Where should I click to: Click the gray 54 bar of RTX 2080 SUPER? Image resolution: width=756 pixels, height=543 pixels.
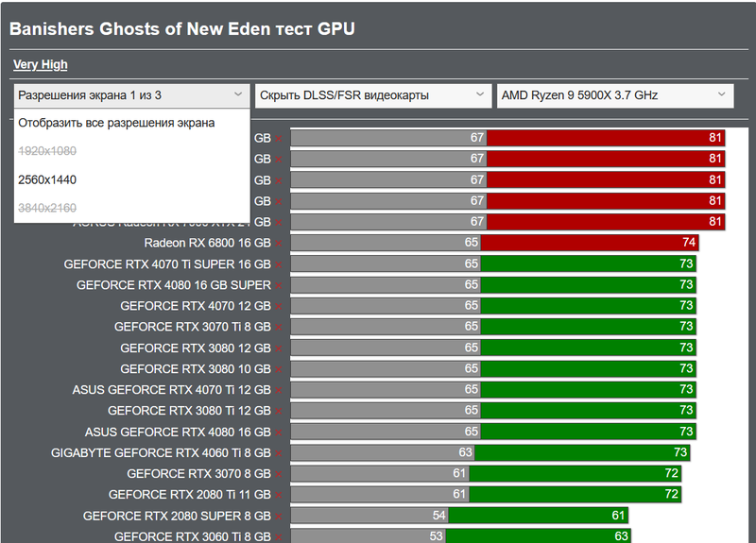point(369,516)
